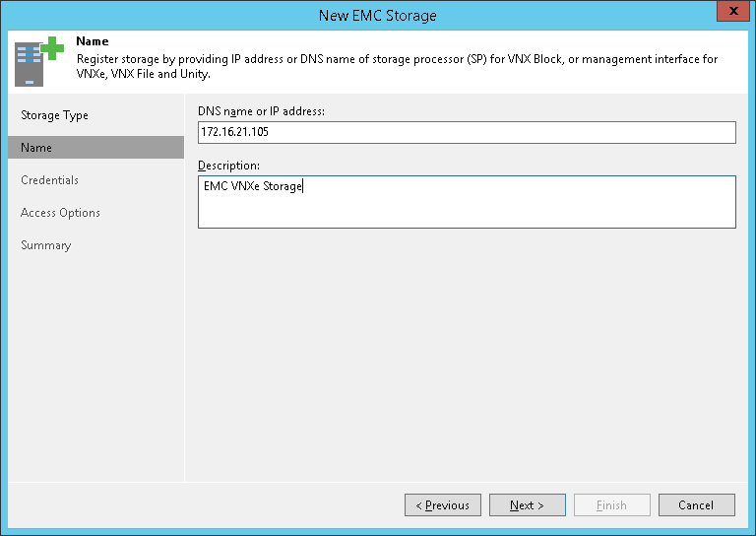The height and width of the screenshot is (536, 756).
Task: Go to the Storage Type step
Action: tap(54, 115)
